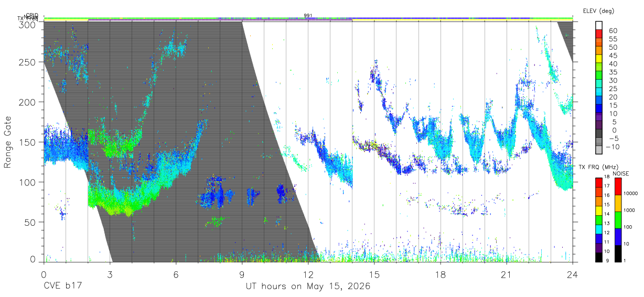Pick the ELEV color segment between 55 and 60
Viewport: 644px width, 297px height.
click(x=599, y=35)
